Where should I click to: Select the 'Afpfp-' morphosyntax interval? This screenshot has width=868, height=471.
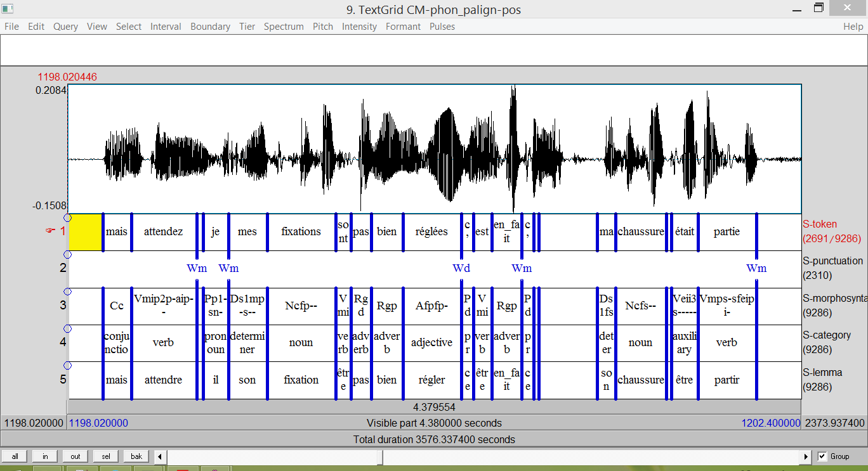tap(431, 306)
